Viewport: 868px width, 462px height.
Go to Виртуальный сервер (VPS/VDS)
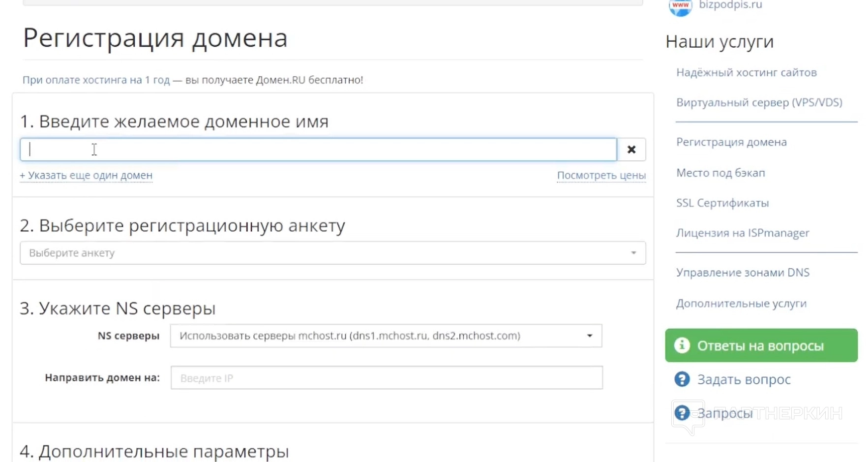click(759, 102)
